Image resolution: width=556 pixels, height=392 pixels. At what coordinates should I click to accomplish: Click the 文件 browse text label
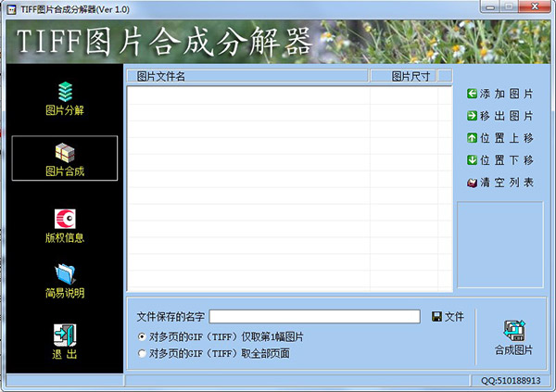click(454, 316)
